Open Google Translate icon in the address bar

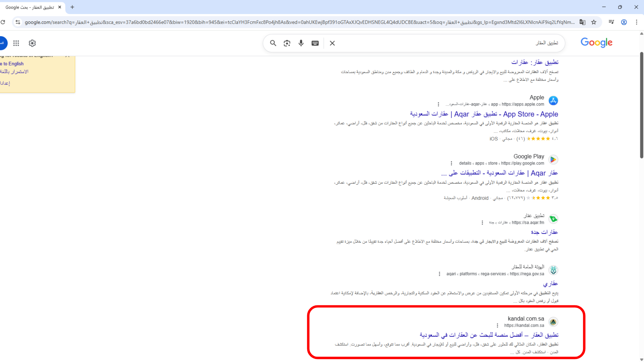click(x=583, y=22)
